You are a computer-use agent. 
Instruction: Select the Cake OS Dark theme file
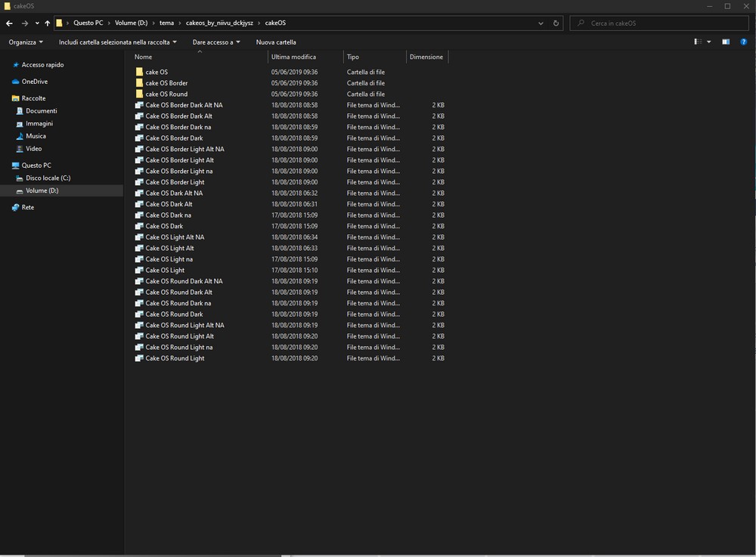164,226
